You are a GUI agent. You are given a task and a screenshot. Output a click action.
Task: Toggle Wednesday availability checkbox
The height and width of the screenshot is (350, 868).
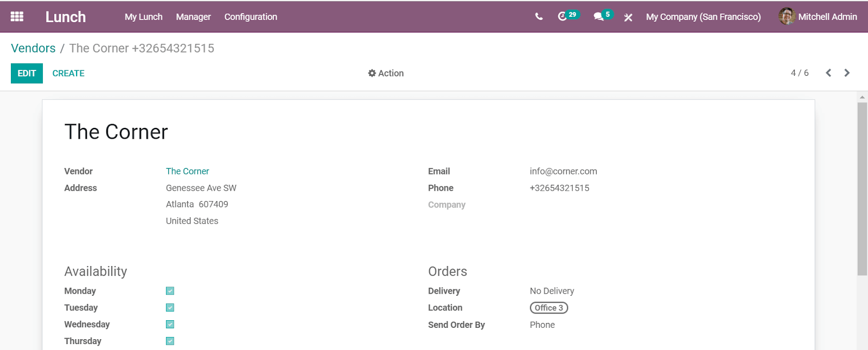click(170, 325)
